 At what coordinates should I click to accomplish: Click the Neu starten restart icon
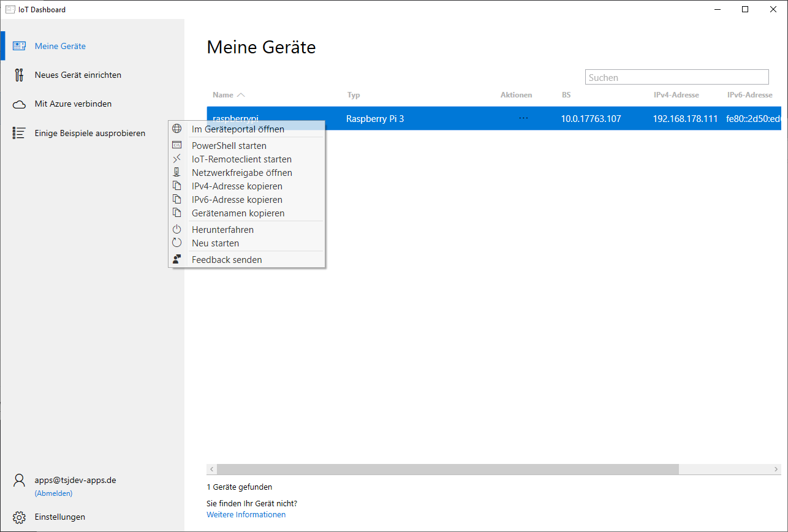coord(176,243)
